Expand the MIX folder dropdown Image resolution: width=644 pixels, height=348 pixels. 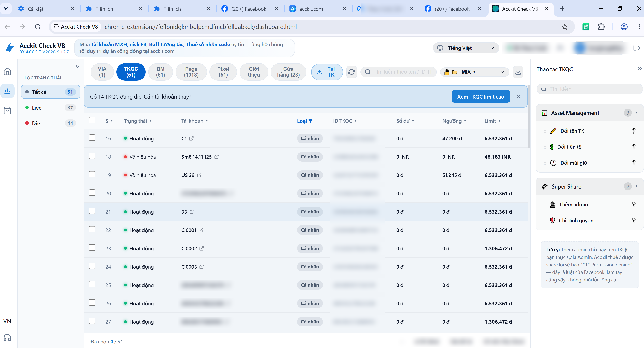tap(474, 72)
